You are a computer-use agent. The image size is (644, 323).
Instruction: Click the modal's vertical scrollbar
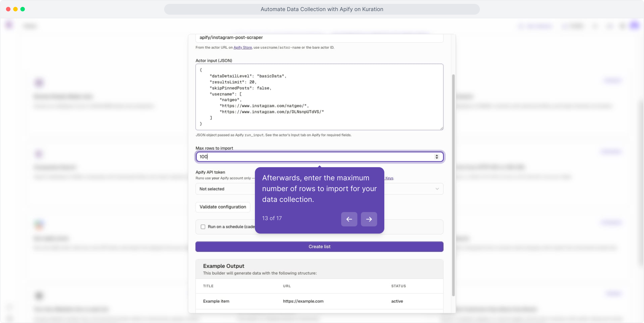[453, 185]
